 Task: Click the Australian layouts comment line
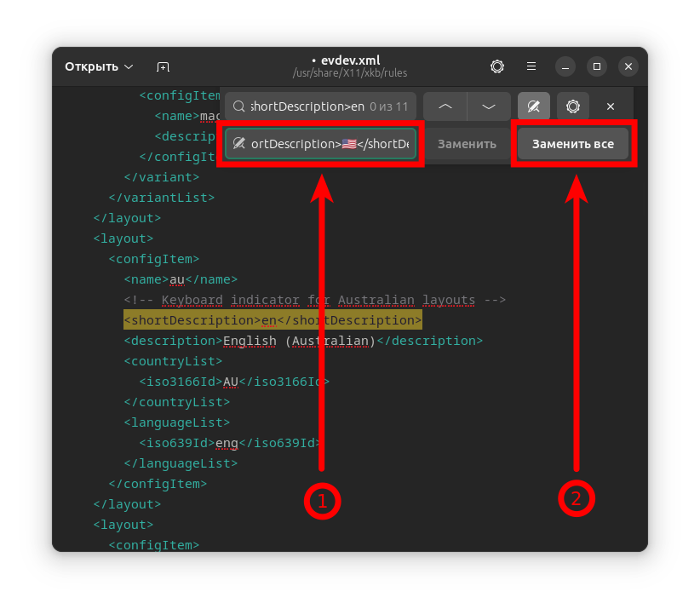315,300
